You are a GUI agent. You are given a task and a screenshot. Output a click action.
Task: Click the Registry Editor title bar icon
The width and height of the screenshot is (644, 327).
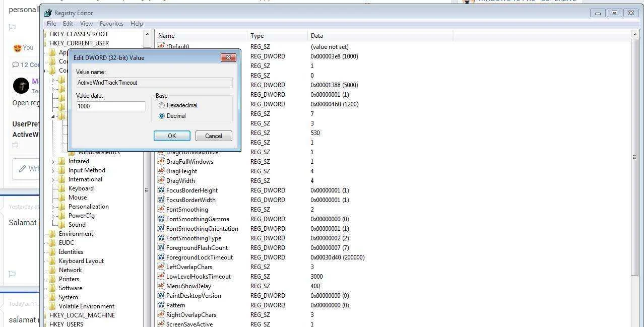[48, 13]
